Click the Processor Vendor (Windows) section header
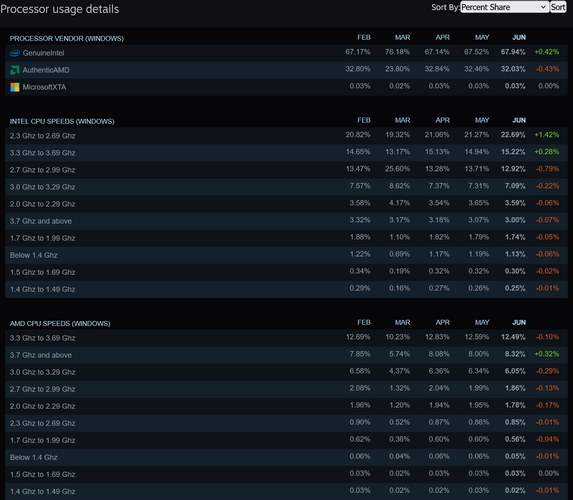The image size is (573, 500). point(67,38)
